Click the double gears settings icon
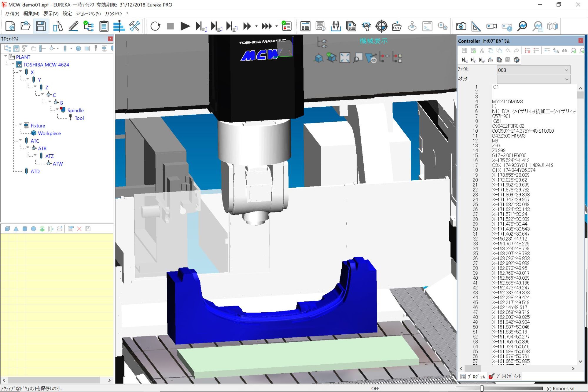 (x=442, y=26)
